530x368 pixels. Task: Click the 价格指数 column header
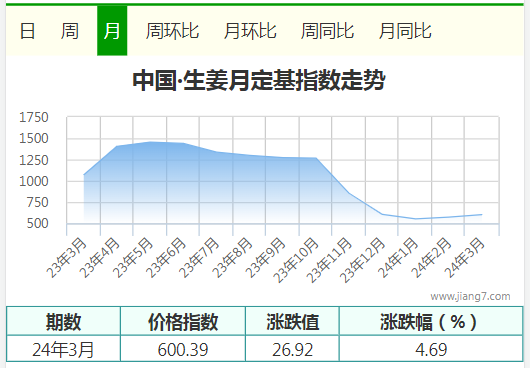click(183, 321)
